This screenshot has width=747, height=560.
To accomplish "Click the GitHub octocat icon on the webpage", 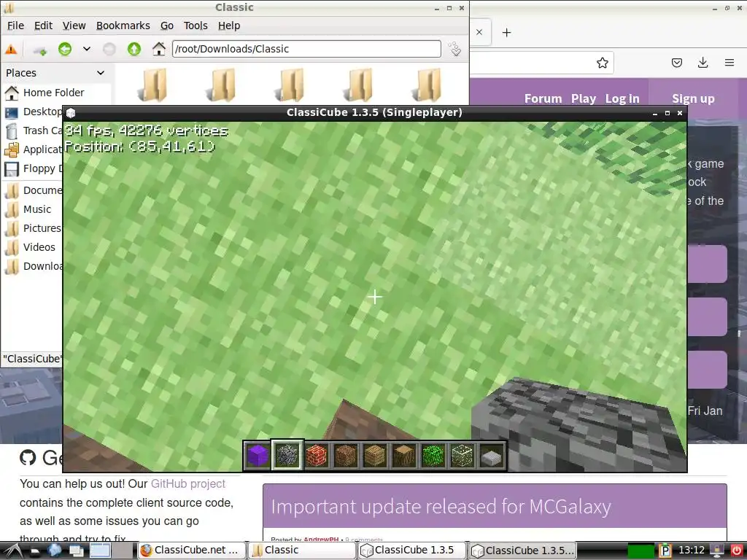I will pyautogui.click(x=28, y=458).
